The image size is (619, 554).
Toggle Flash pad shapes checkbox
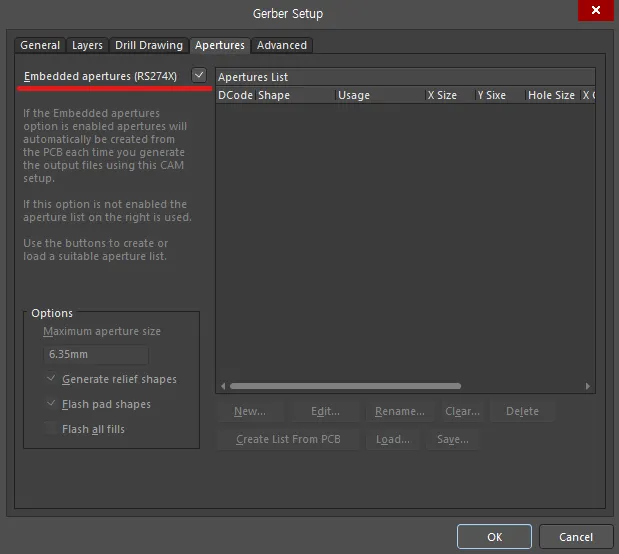[x=51, y=404]
